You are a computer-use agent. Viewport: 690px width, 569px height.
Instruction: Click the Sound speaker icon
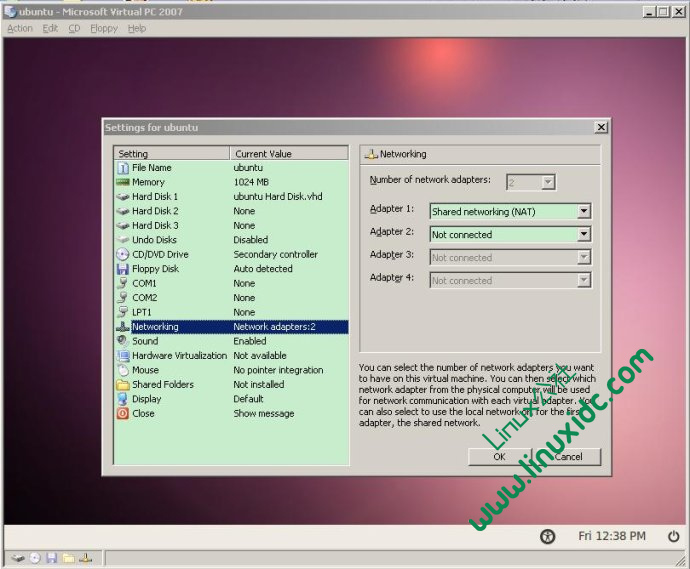[x=123, y=341]
